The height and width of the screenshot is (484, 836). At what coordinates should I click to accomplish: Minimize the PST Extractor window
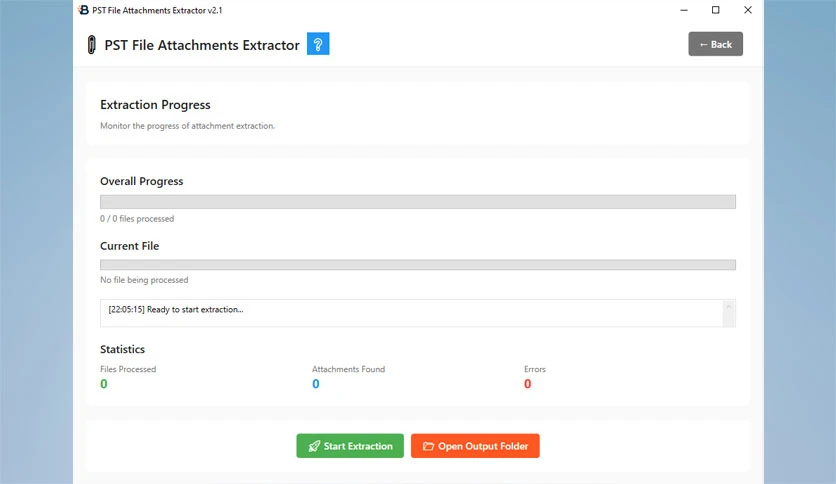coord(684,10)
